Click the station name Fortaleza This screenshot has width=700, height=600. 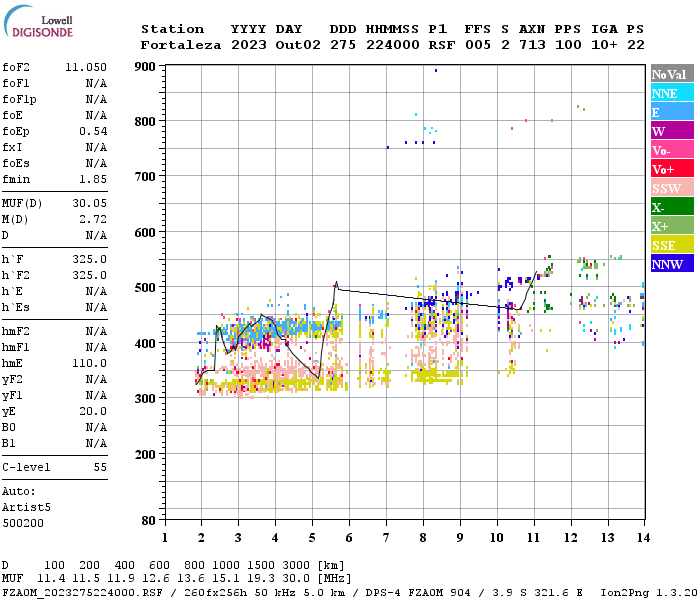181,45
